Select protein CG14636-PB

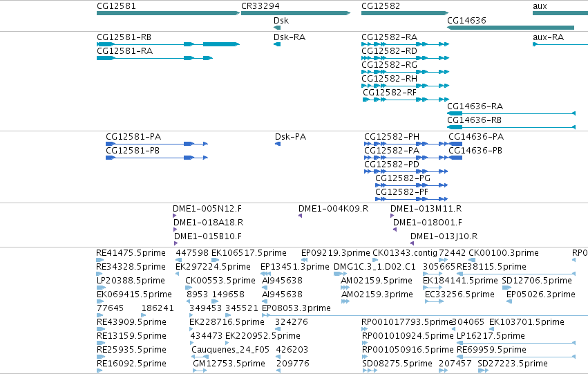(x=455, y=158)
